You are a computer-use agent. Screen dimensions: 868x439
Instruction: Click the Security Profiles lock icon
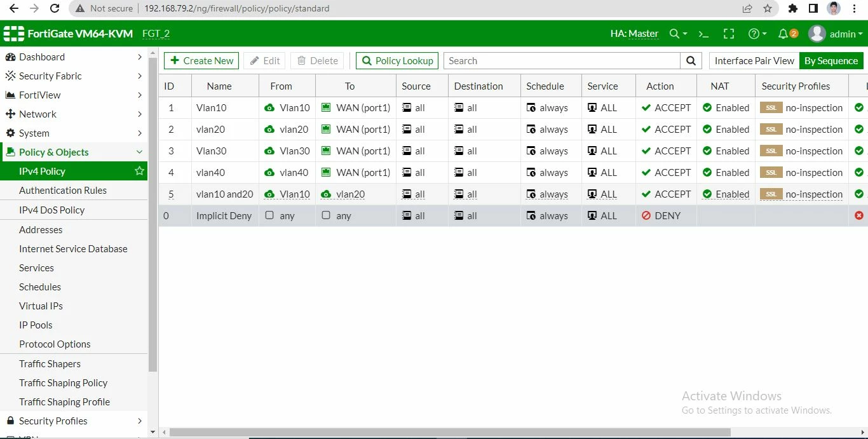tap(10, 421)
